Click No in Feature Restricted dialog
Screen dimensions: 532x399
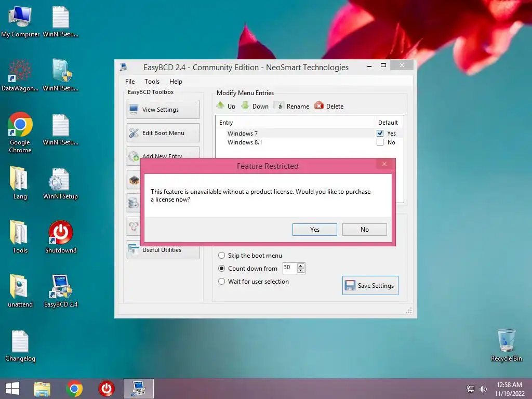click(364, 229)
